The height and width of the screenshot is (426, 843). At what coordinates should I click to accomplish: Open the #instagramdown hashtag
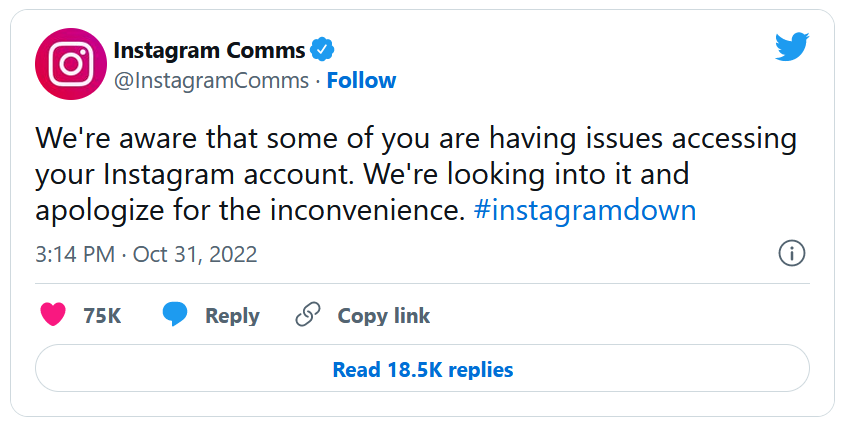click(583, 211)
